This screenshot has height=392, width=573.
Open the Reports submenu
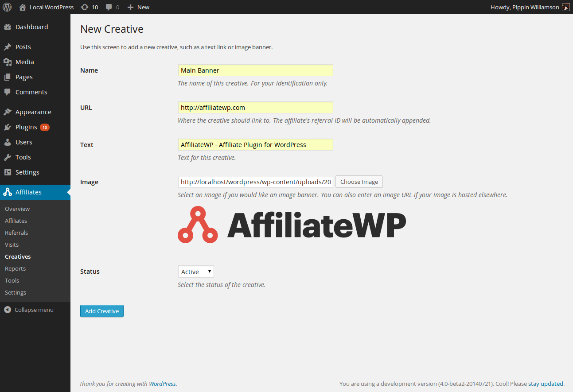pyautogui.click(x=16, y=268)
